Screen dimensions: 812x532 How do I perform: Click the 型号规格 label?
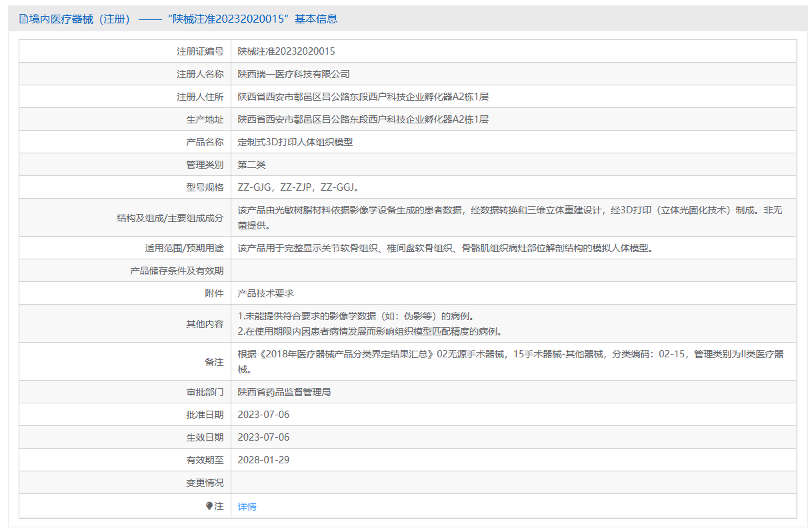(205, 187)
